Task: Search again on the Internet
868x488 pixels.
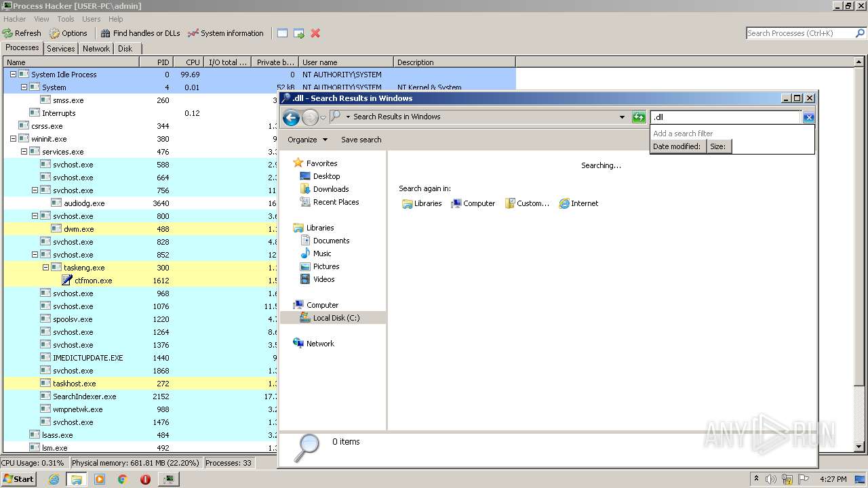Action: click(x=578, y=203)
